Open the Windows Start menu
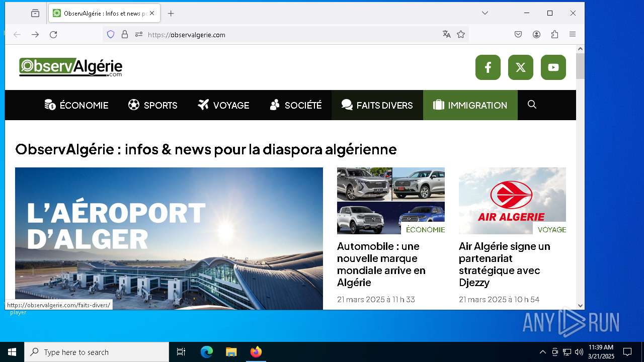 [x=12, y=352]
